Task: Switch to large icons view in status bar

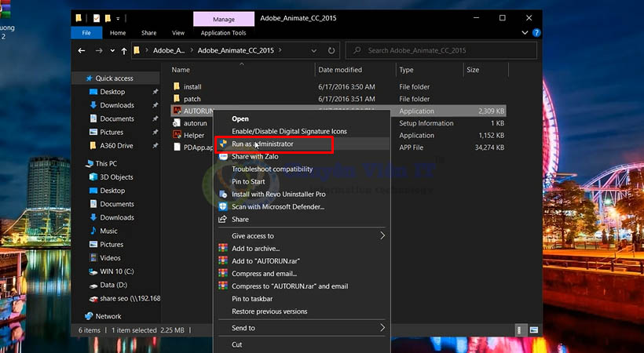Action: 532,330
